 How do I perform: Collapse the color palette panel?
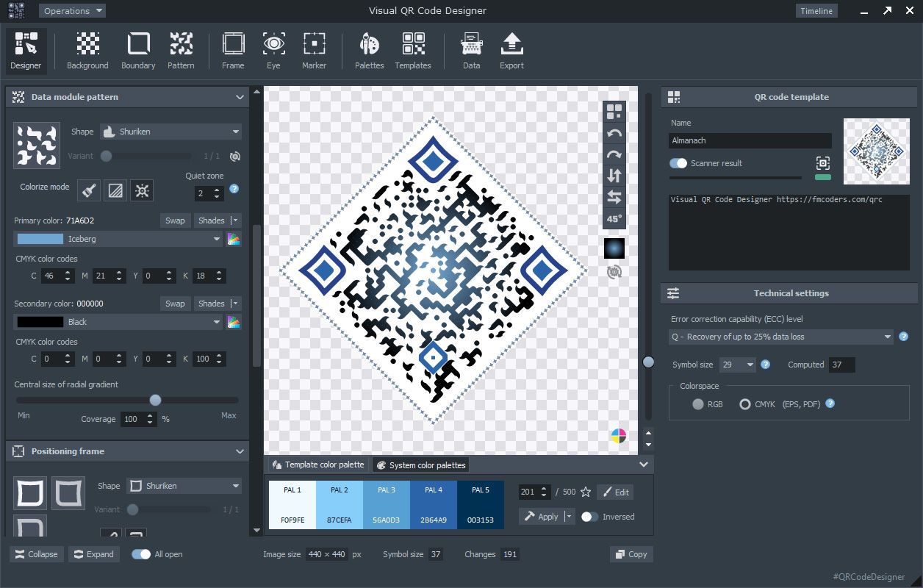click(x=644, y=465)
